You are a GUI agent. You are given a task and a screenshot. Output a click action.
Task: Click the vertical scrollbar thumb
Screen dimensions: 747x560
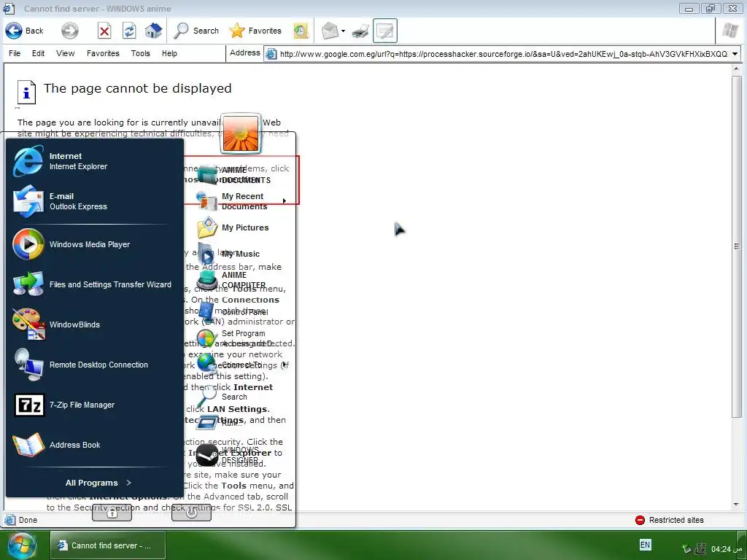point(737,246)
